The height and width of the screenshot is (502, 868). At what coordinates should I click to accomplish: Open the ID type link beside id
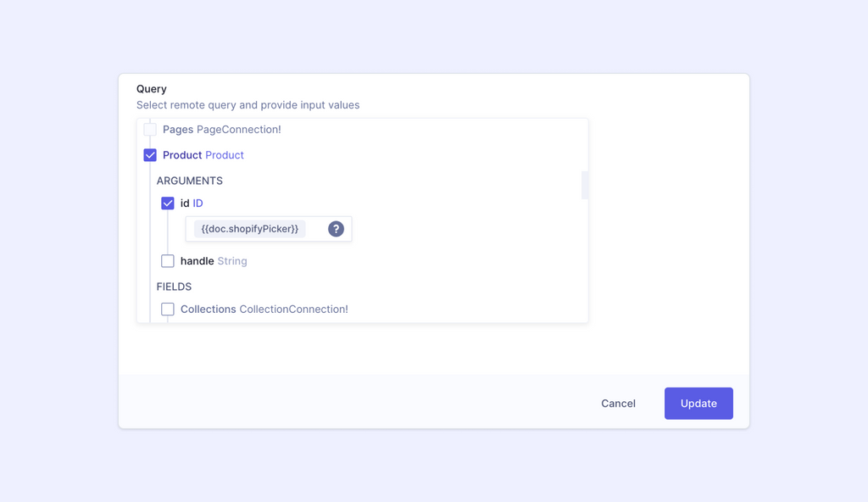[x=198, y=204]
